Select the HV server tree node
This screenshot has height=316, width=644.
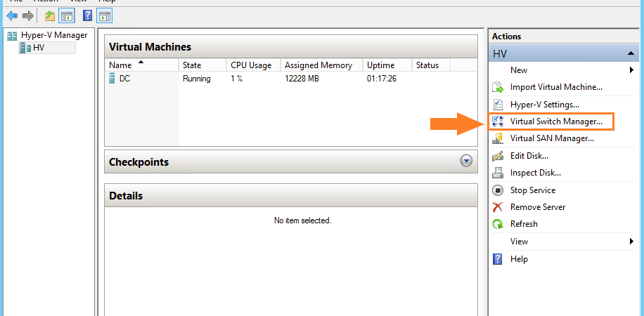click(39, 48)
